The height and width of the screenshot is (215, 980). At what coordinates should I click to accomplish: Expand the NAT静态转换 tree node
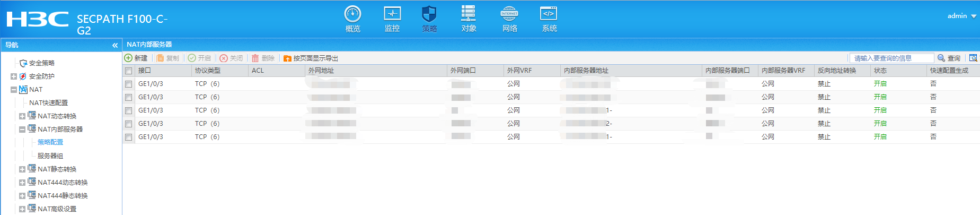point(22,169)
